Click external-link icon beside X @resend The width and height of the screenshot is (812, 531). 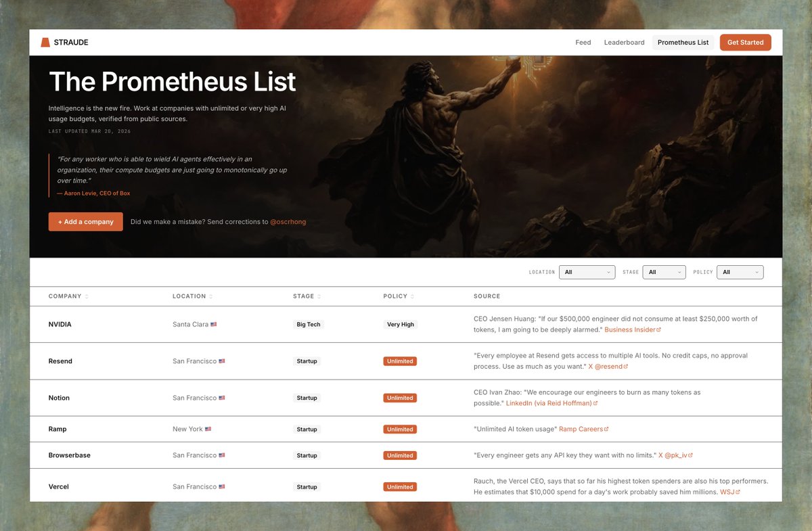click(x=626, y=367)
